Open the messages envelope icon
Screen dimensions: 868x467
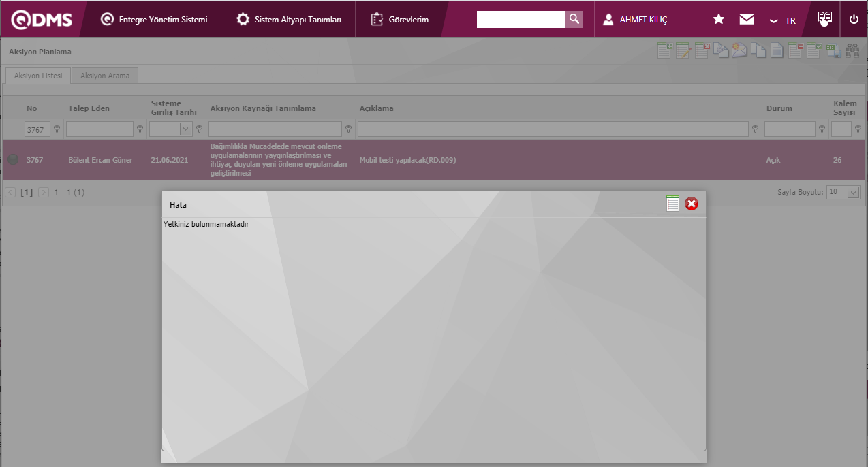pyautogui.click(x=747, y=20)
